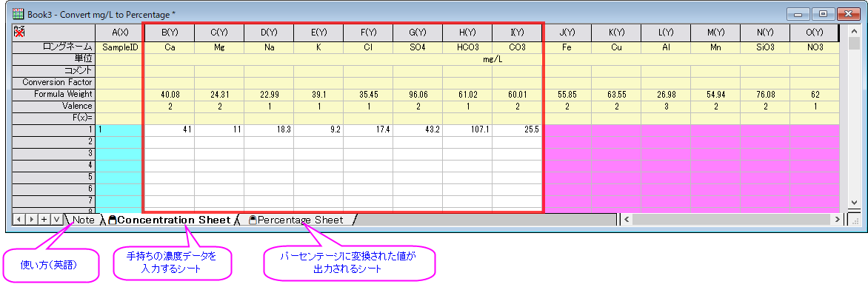Select column B(Y) header
The width and height of the screenshot is (868, 287).
point(170,33)
